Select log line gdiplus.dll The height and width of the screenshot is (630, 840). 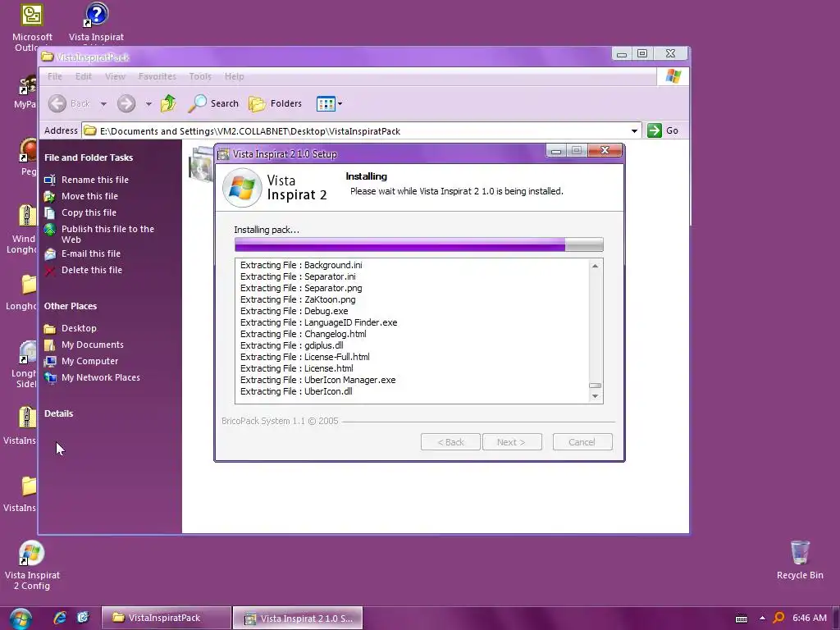point(292,345)
